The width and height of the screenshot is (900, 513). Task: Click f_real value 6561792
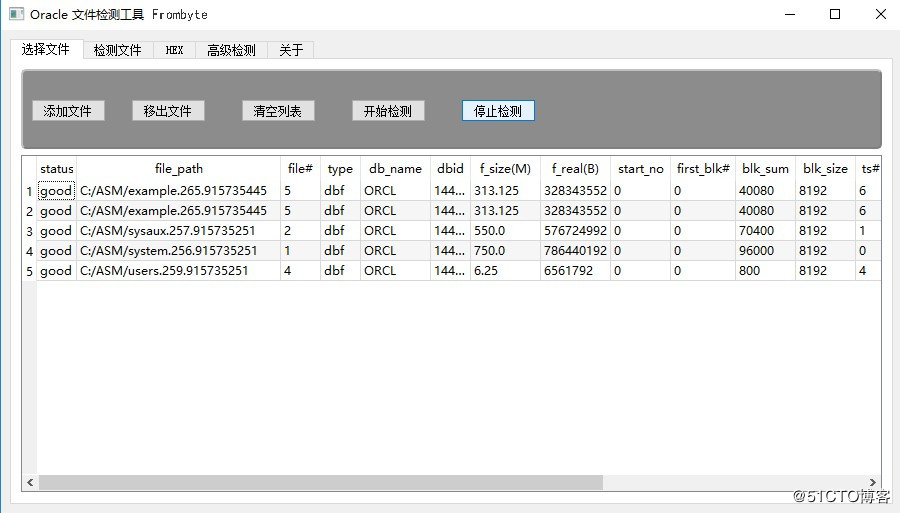click(568, 271)
